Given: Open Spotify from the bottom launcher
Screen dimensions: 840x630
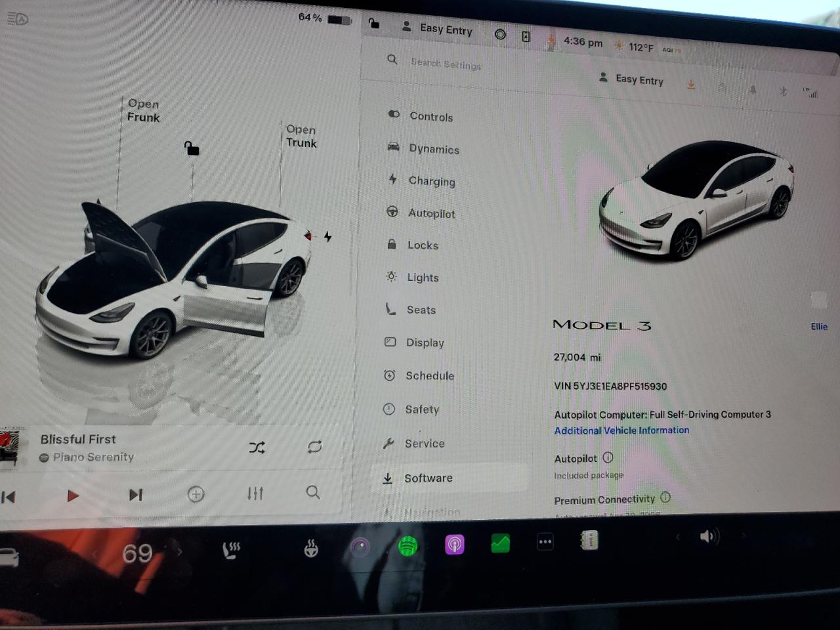Looking at the screenshot, I should point(408,545).
